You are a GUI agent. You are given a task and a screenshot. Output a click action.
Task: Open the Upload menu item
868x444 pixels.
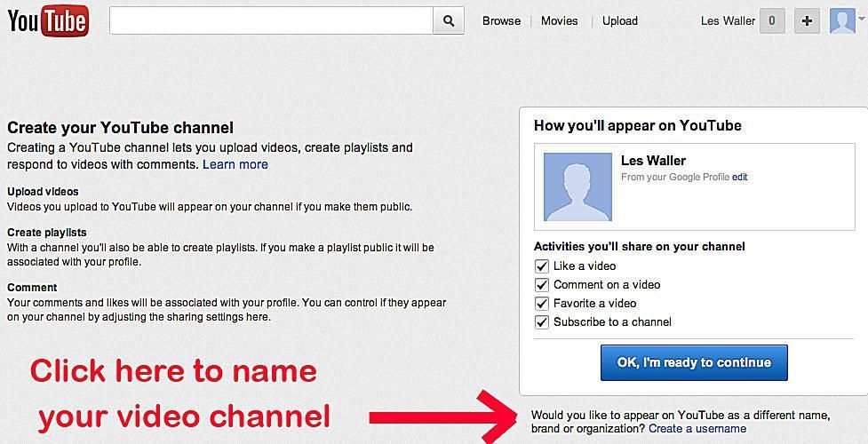tap(620, 21)
